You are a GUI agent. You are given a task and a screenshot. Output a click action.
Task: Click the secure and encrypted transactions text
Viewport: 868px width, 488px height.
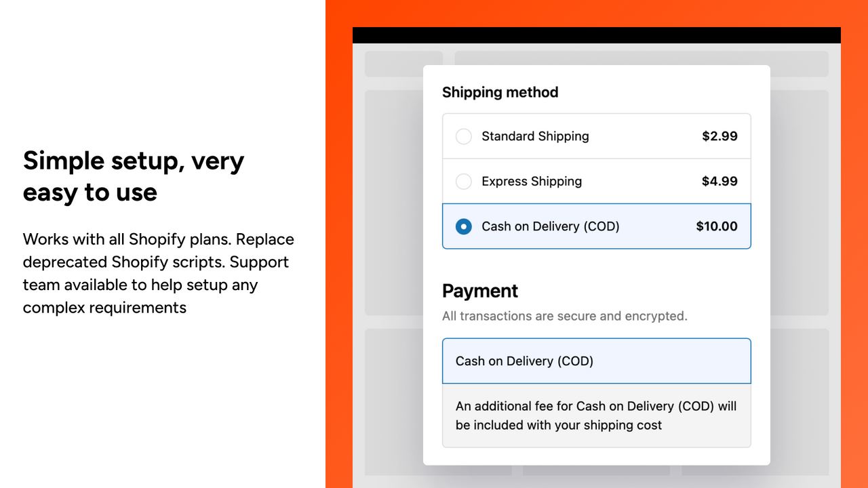[x=565, y=316]
